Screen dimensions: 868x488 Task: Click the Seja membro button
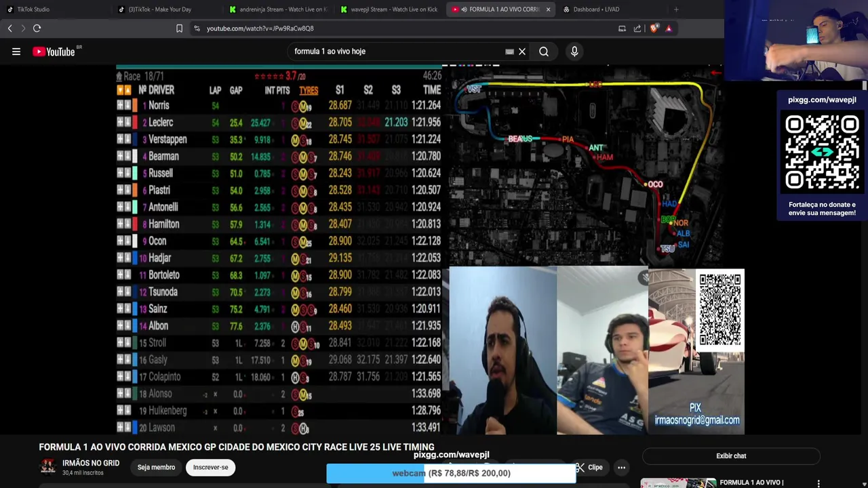pos(156,467)
